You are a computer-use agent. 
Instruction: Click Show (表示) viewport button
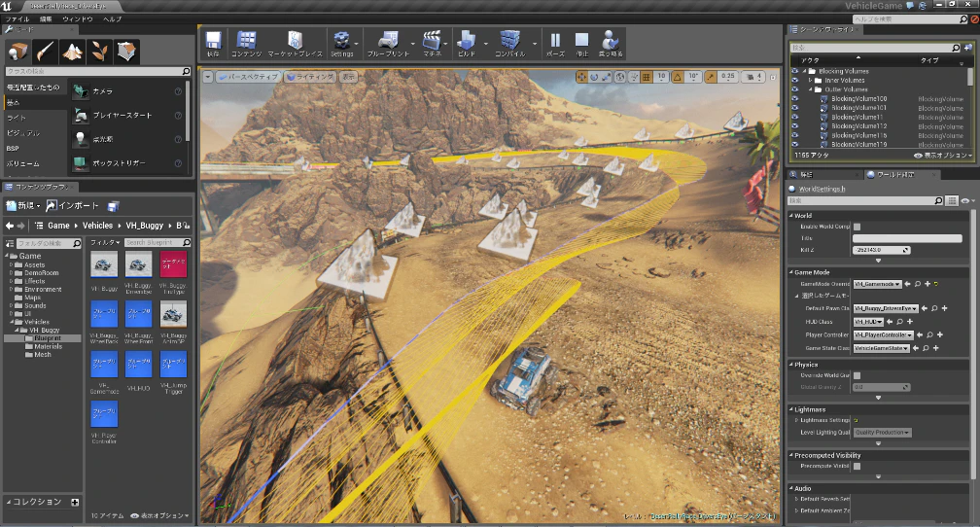(348, 77)
